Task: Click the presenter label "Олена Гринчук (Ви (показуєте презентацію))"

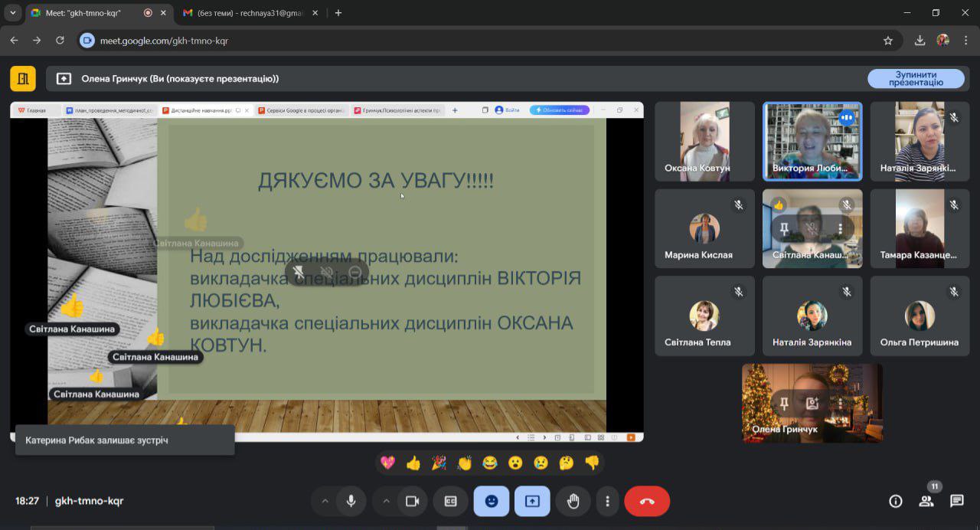Action: click(180, 78)
